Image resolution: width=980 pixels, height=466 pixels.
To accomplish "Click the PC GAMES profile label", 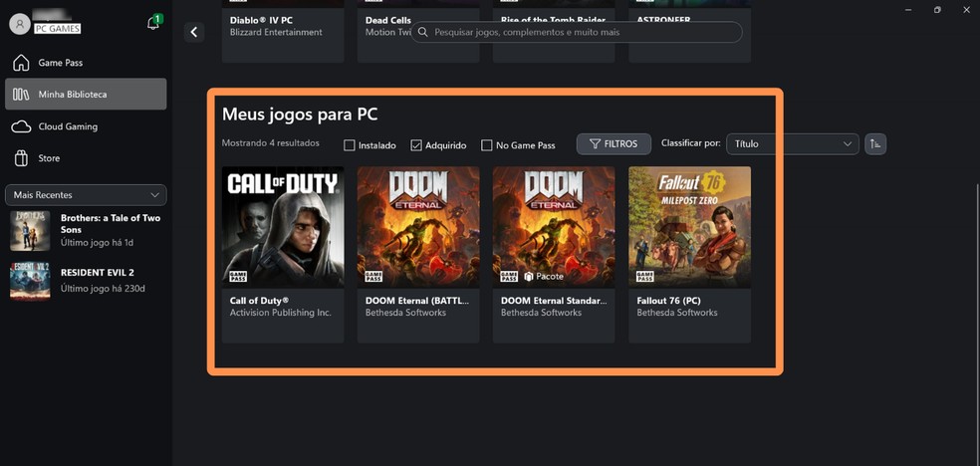I will click(x=57, y=29).
